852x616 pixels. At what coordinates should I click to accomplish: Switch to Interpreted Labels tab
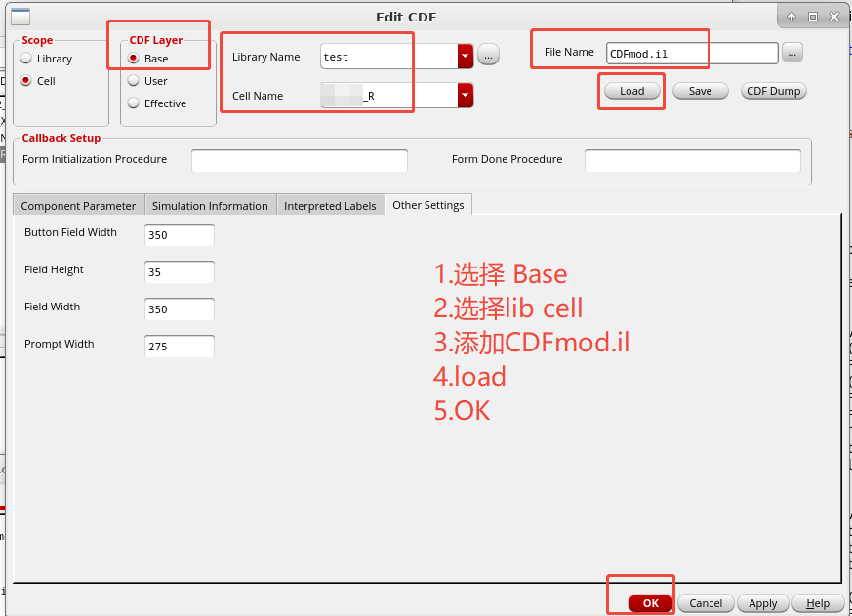(331, 206)
